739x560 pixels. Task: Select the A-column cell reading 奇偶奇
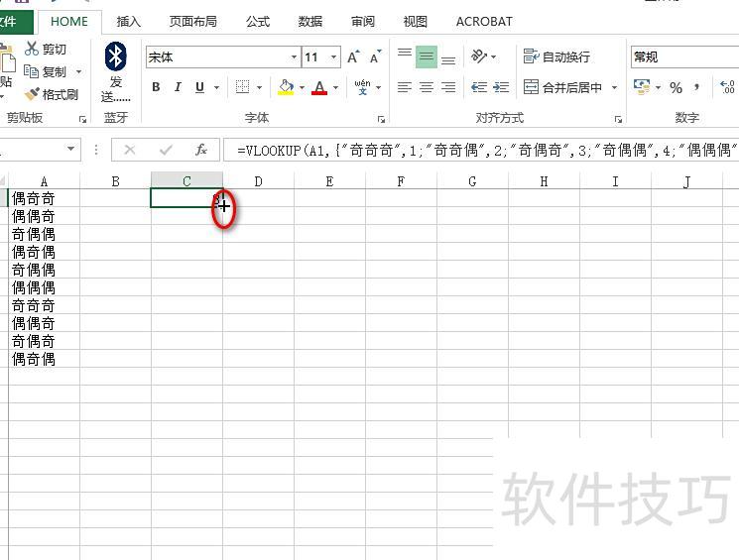pyautogui.click(x=44, y=341)
